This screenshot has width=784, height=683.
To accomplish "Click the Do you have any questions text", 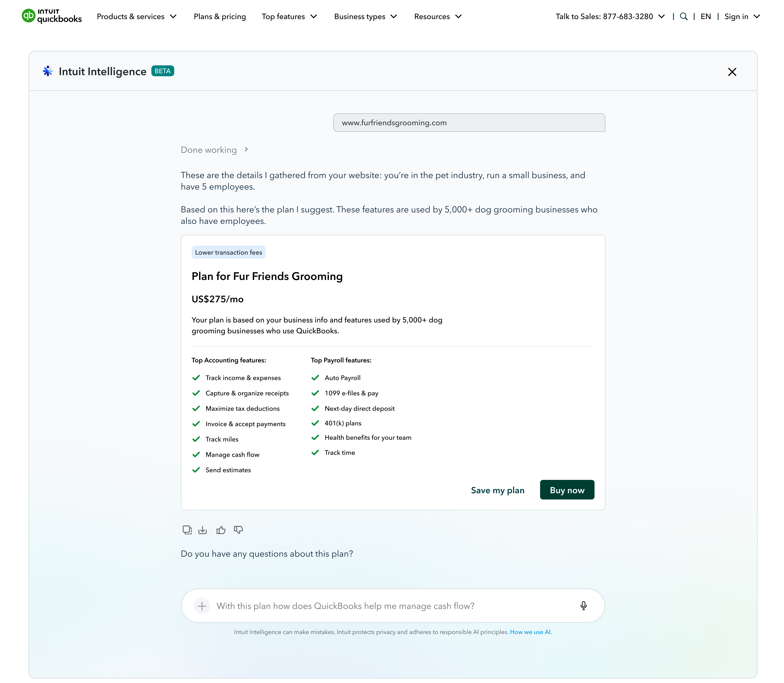I will (267, 554).
